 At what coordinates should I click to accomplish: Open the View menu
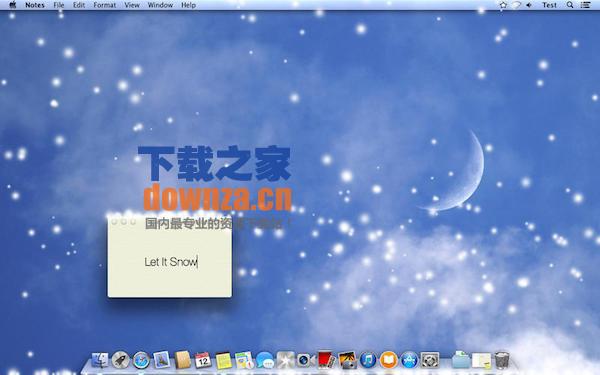click(132, 5)
